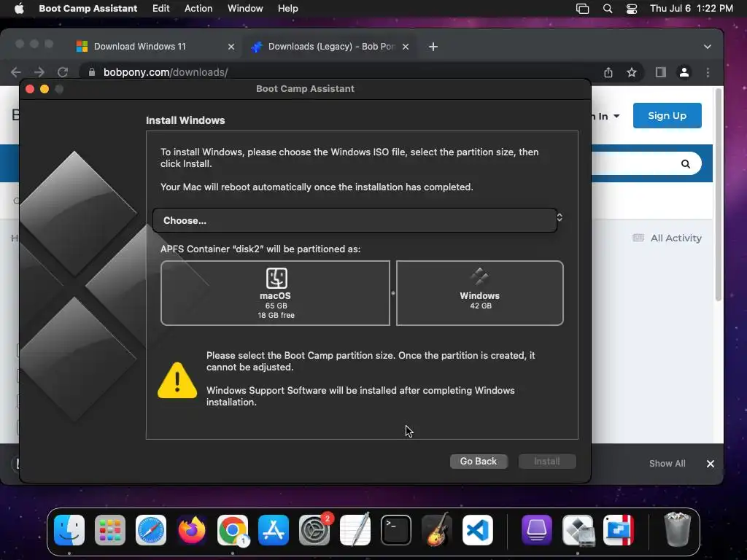
Task: Open the purple Mac app in Dock
Action: click(536, 530)
